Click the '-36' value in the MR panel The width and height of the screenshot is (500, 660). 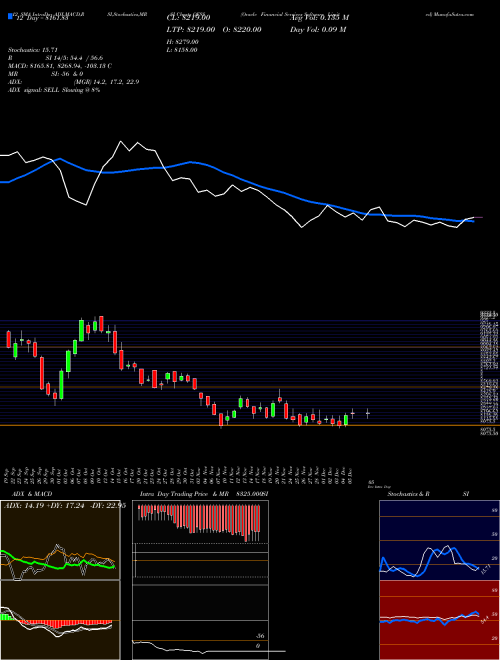(261, 636)
